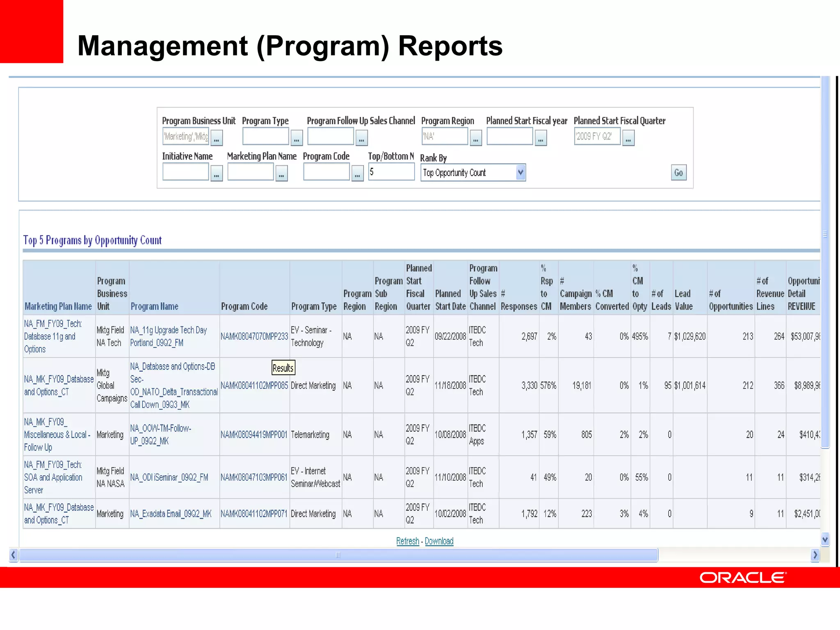
Task: Click the Program Business Unit field
Action: 186,136
